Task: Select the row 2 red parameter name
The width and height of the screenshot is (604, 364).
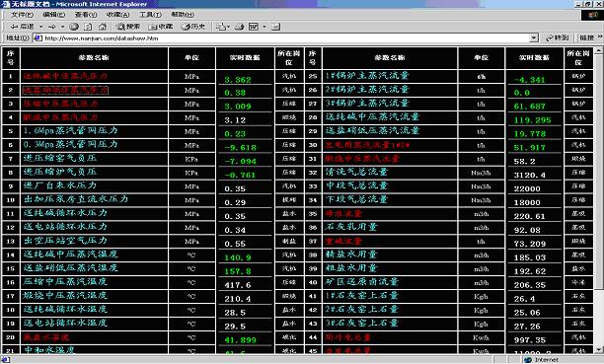Action: tap(65, 90)
